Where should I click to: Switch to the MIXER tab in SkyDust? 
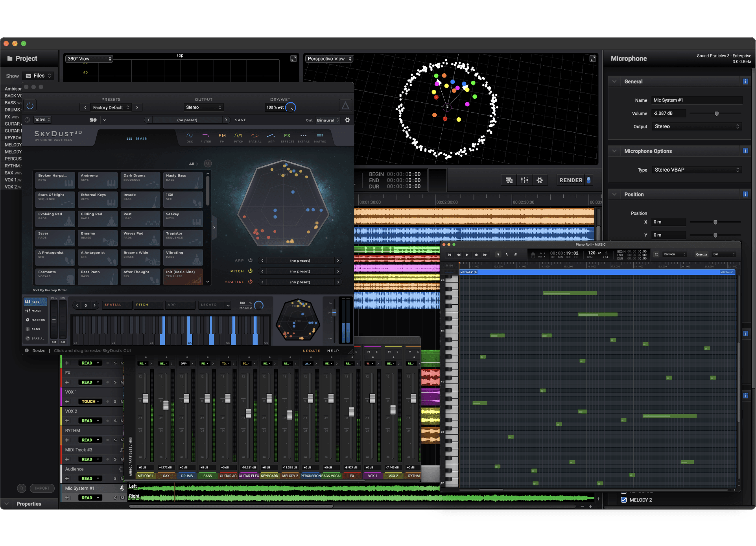pos(35,311)
